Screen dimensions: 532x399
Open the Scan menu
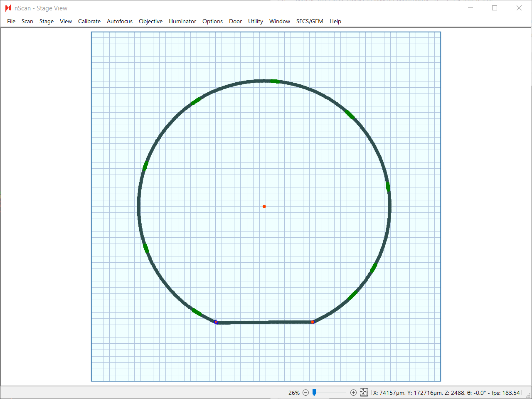pos(27,21)
